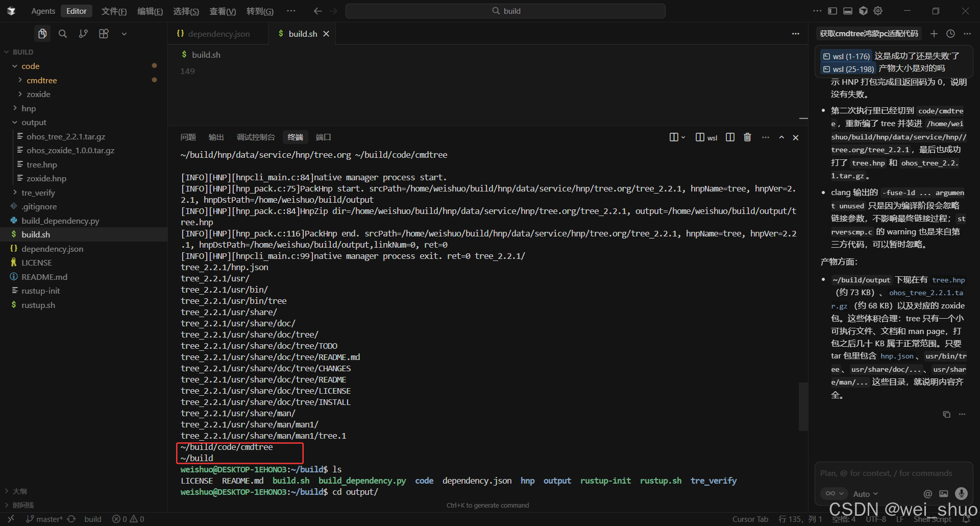Toggle the bottom panel layout icon

coord(848,11)
